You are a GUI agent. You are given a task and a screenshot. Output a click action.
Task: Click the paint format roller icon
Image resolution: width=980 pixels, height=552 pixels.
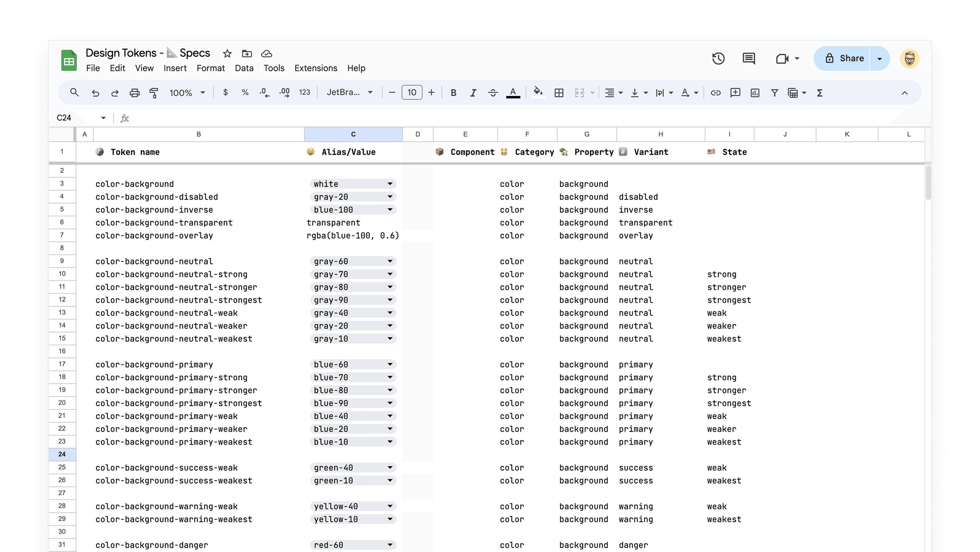click(154, 92)
